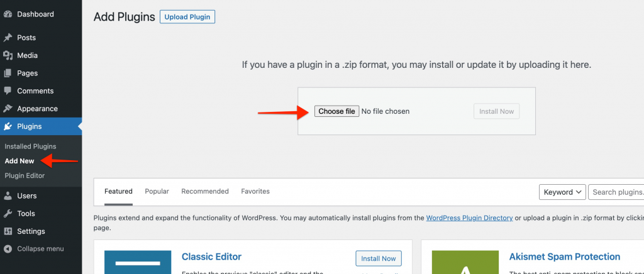This screenshot has height=274, width=644.
Task: Click the Posts pushpin icon
Action: (x=8, y=38)
